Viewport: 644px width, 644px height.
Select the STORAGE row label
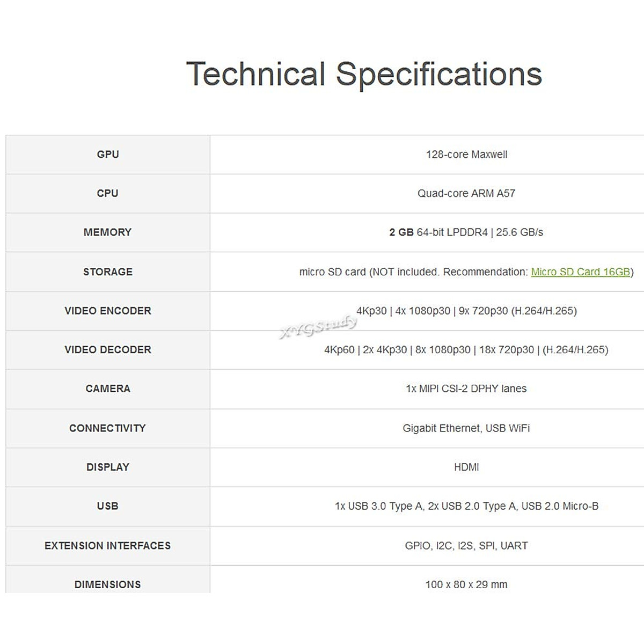(108, 272)
